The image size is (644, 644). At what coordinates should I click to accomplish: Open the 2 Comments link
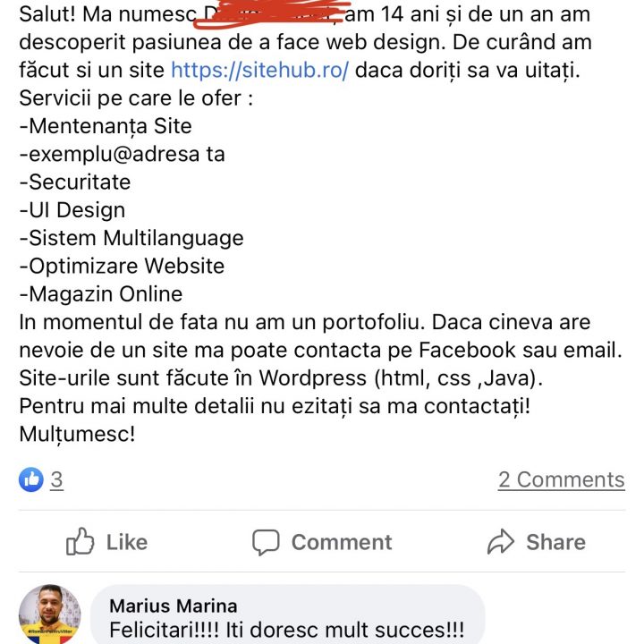[x=561, y=479]
